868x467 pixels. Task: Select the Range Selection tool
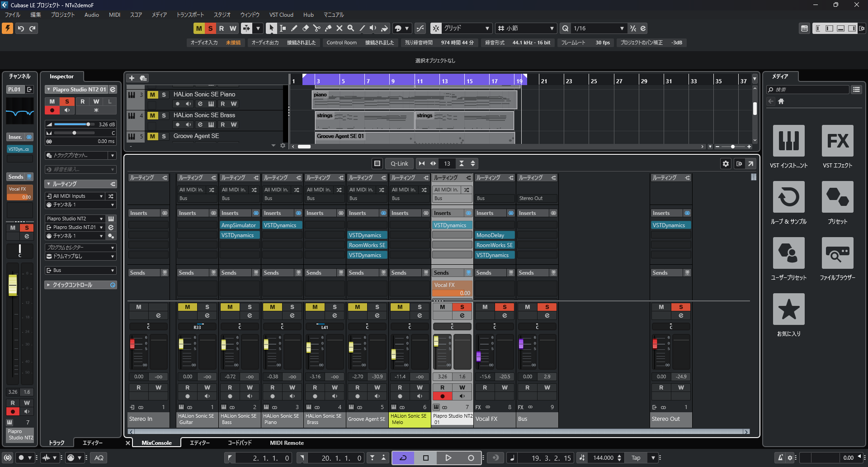(x=283, y=29)
